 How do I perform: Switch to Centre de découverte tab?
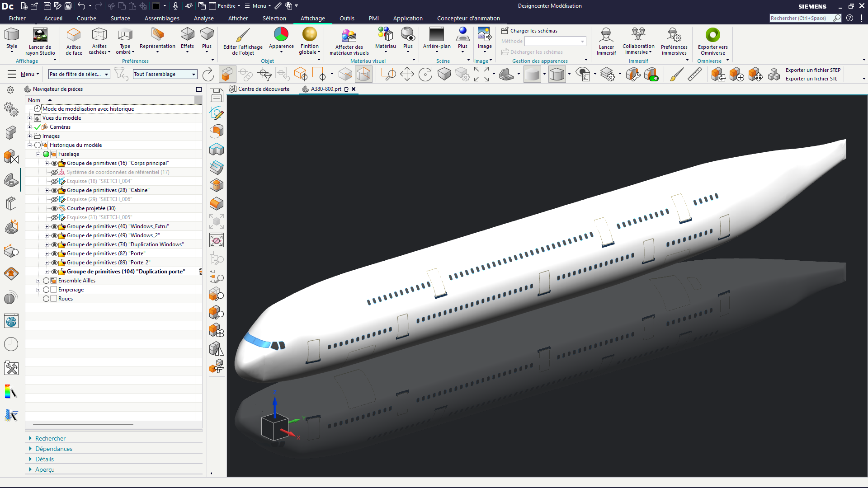click(259, 89)
